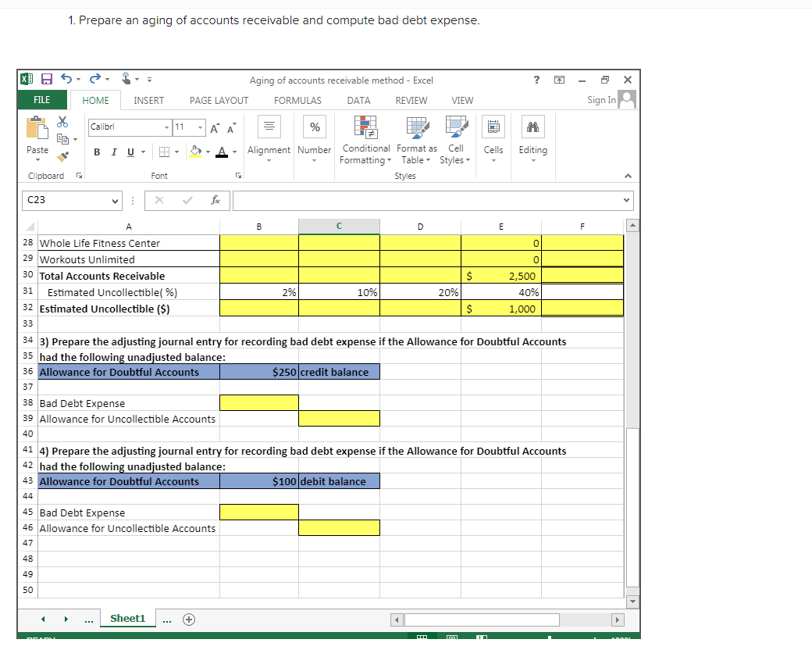The width and height of the screenshot is (812, 650).
Task: Toggle Underline formatting
Action: click(x=130, y=152)
